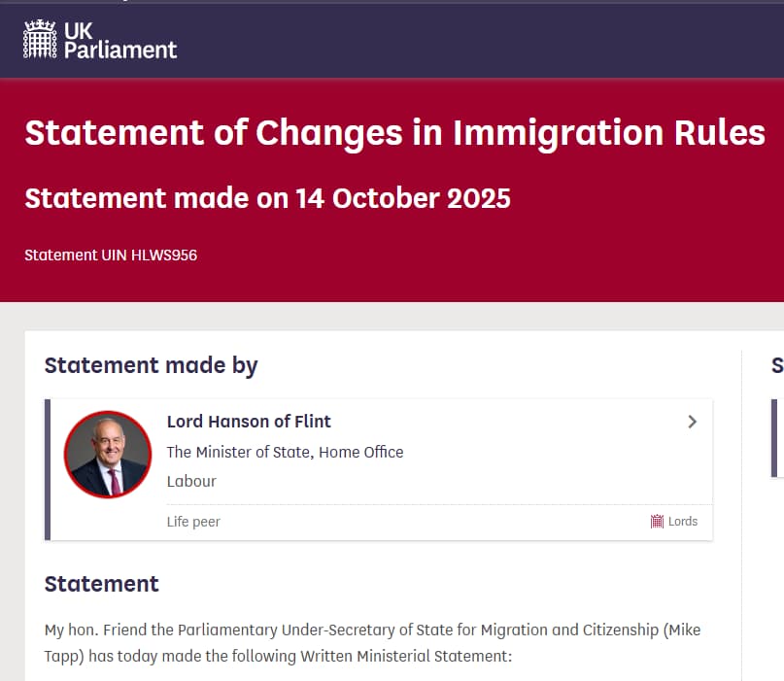784x681 pixels.
Task: Click the paragraph mentioning Mike Tapp
Action: pos(372,643)
